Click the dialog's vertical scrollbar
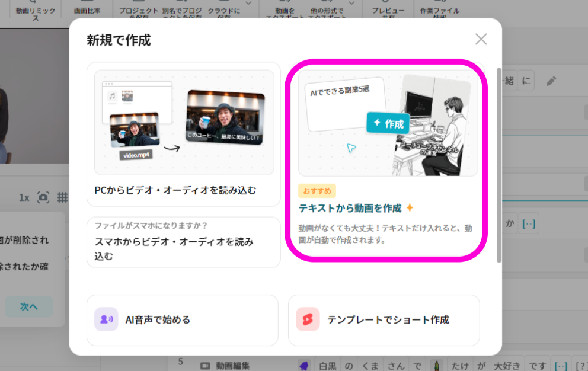Viewport: 588px width, 371px height. coord(499,166)
